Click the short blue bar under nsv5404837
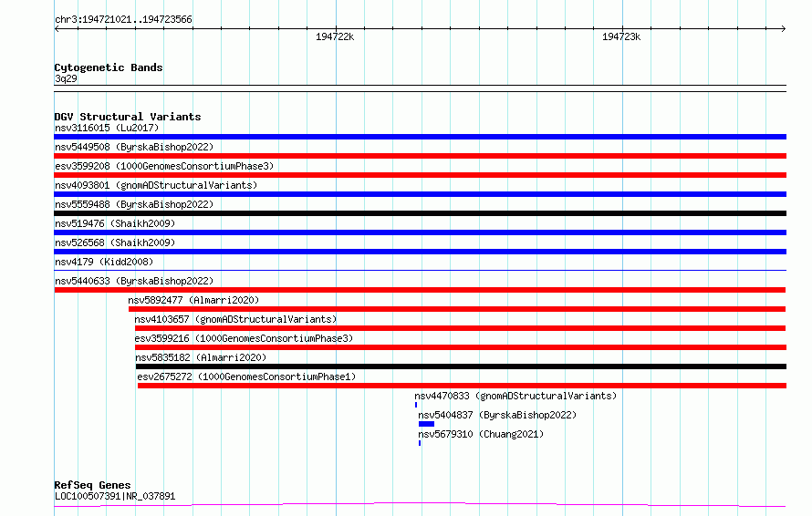 426,424
